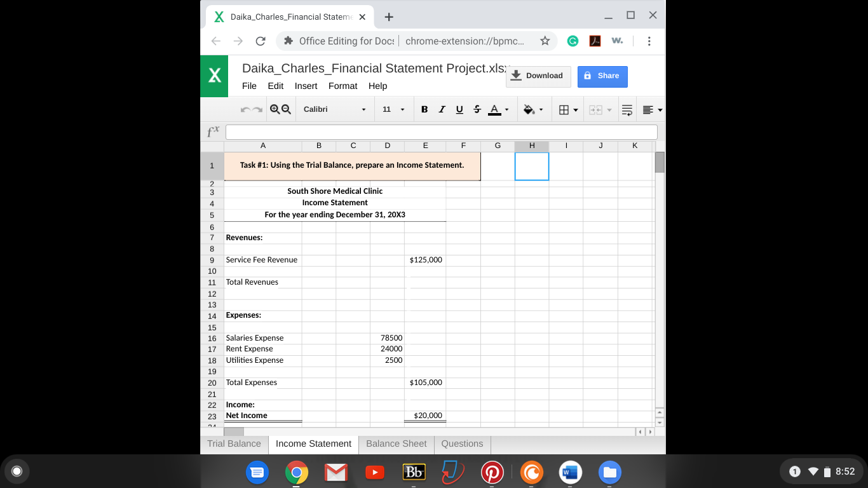Click the merge cells icon
Image resolution: width=868 pixels, height=488 pixels.
pos(595,110)
